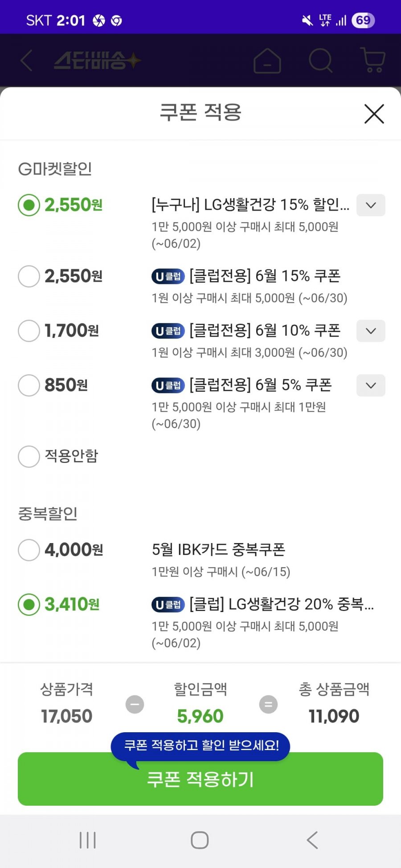This screenshot has width=401, height=868.
Task: Expand the 6월 10% 쿠폰 dropdown arrow
Action: tap(371, 331)
